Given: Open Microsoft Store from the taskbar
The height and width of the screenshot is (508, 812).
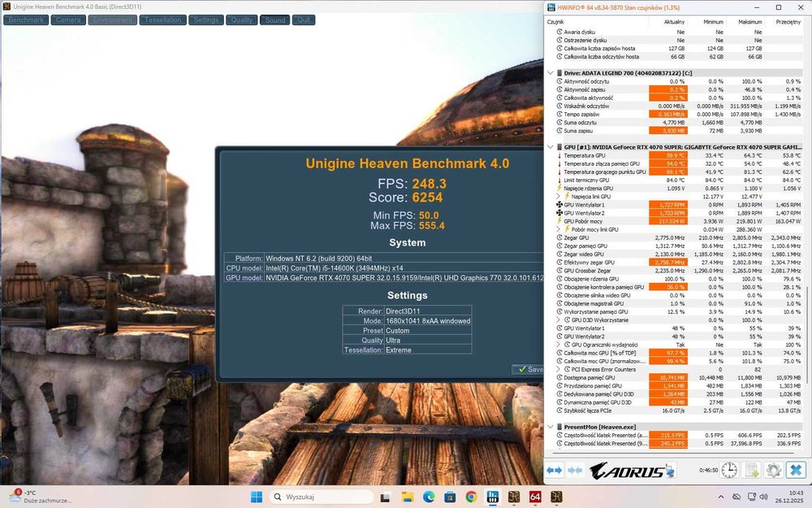Looking at the screenshot, I should point(450,497).
